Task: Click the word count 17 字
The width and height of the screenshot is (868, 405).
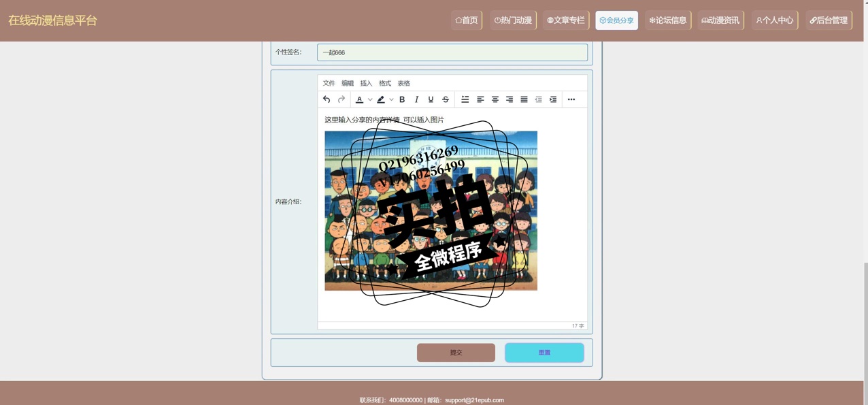Action: pos(578,326)
